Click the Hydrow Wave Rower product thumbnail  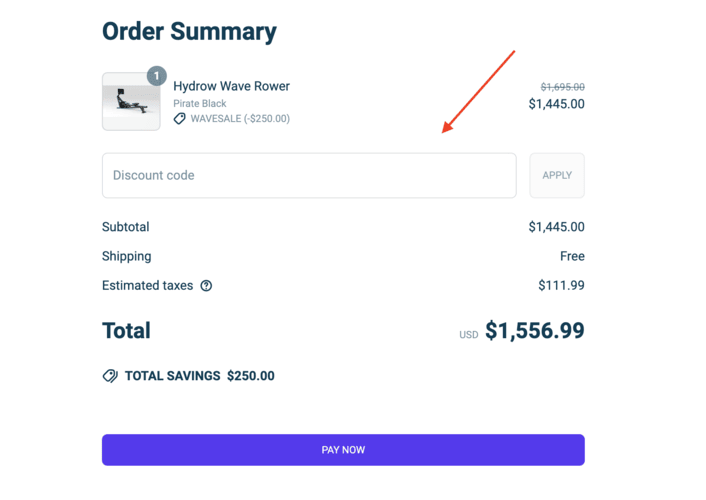click(131, 102)
